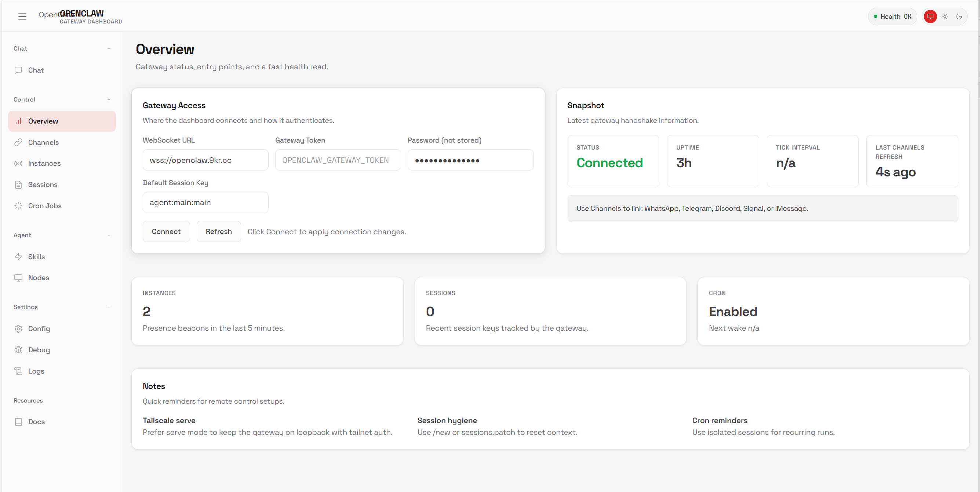Click the Channels link icon in sidebar

[18, 142]
